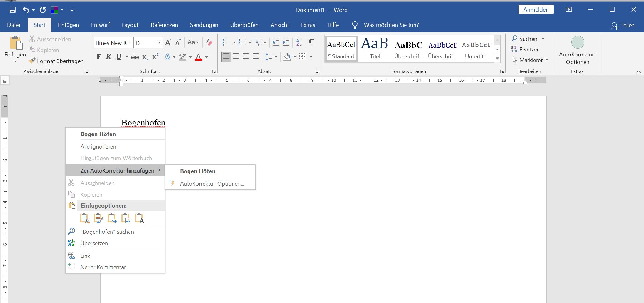Screen dimensions: 644x303
Task: Center the paragraph text
Action: 236,57
